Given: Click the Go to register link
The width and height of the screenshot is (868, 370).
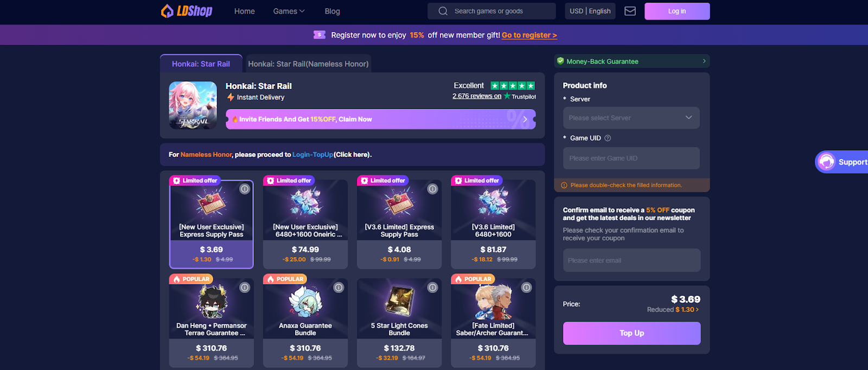Looking at the screenshot, I should [x=529, y=35].
